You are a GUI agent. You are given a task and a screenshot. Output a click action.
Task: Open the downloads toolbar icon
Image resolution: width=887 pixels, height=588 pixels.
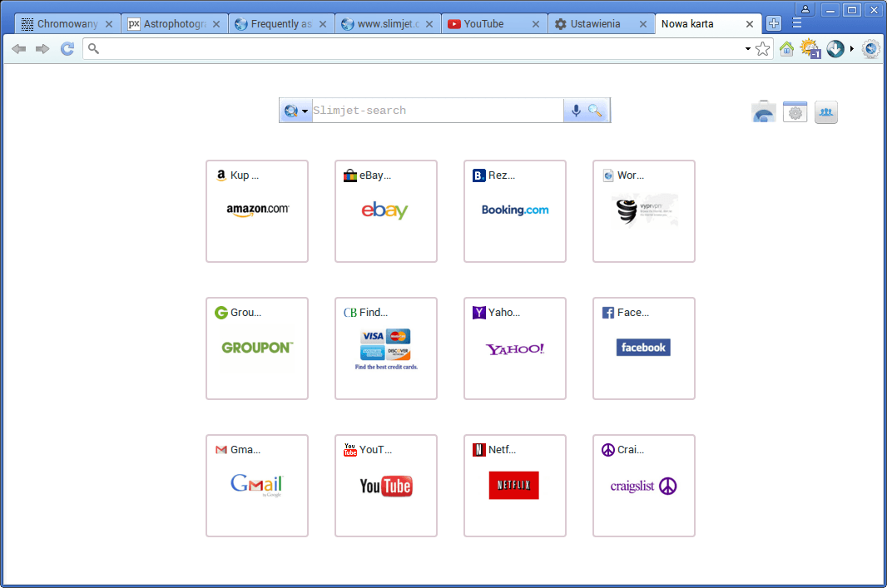pos(835,49)
